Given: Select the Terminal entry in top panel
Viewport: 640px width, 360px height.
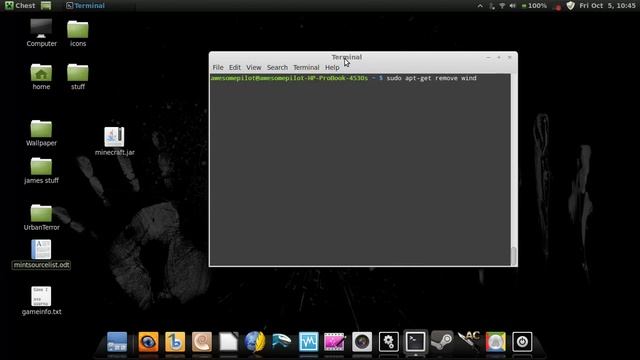Looking at the screenshot, I should (x=85, y=5).
